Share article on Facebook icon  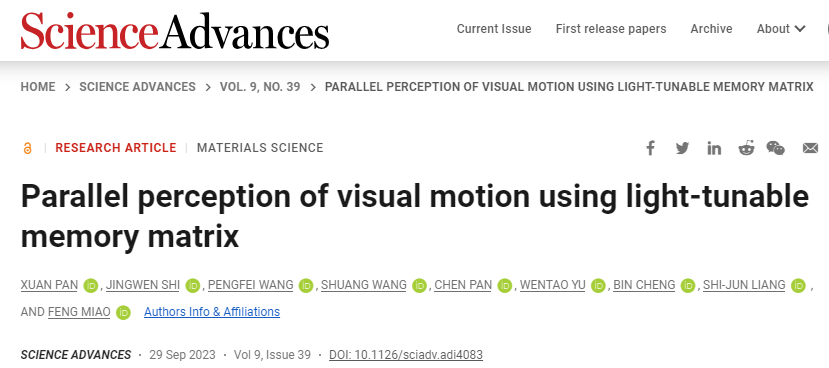(650, 148)
